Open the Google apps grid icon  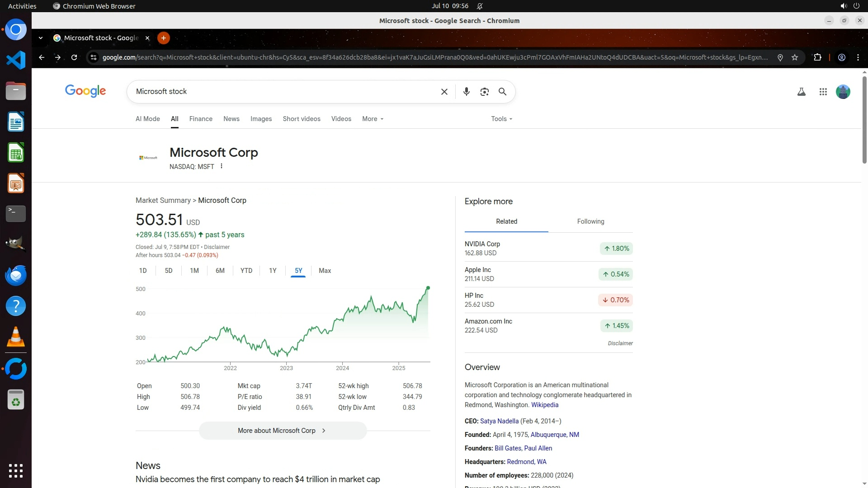pyautogui.click(x=823, y=92)
